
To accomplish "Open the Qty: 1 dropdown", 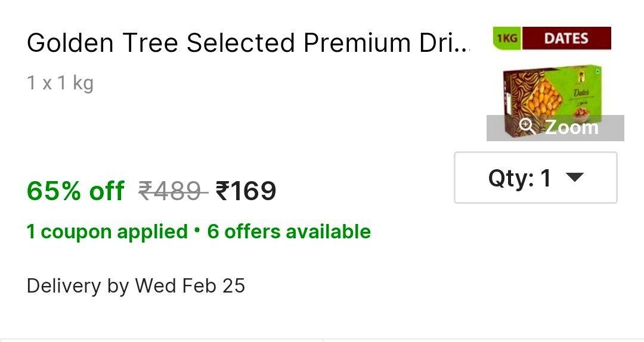I will (535, 178).
